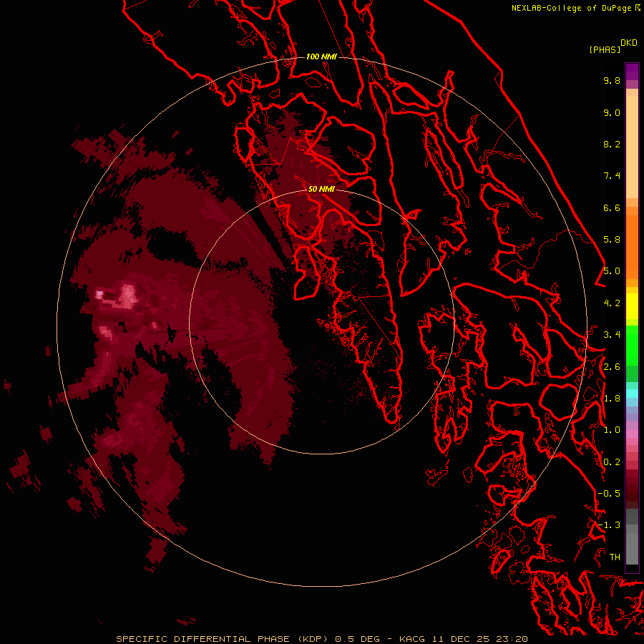644x644 pixels.
Task: Click the 9.8 value on the color scale
Action: (x=612, y=80)
